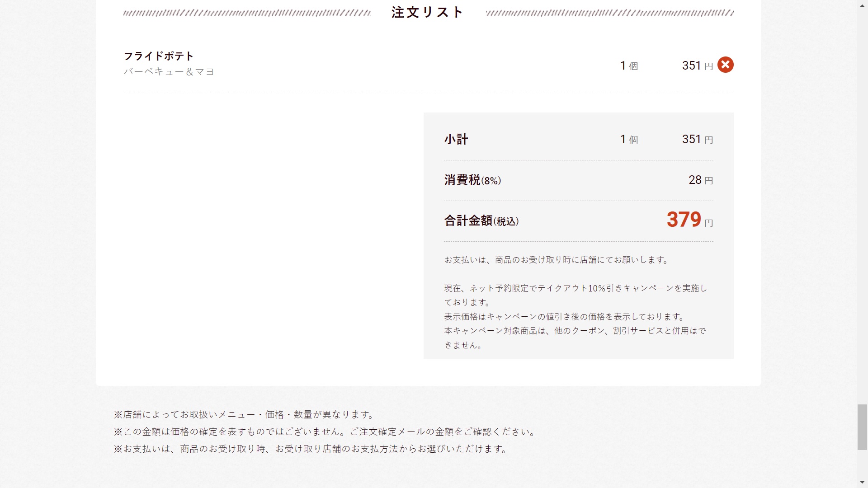The image size is (868, 488).
Task: Click the お支払いは、商品のお受け取り時に payment note
Action: 557,260
